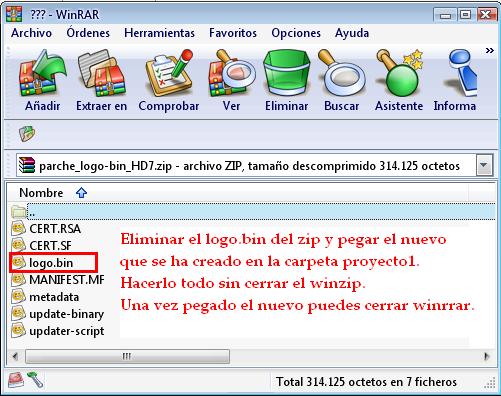Click WinRAR app icon in title bar
This screenshot has width=501, height=396.
point(14,14)
